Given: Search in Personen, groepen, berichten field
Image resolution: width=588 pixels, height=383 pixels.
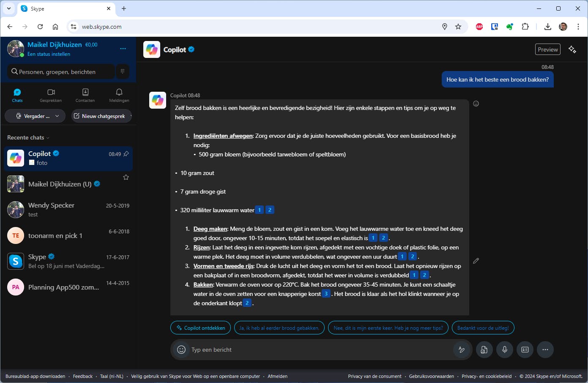Looking at the screenshot, I should [x=61, y=71].
